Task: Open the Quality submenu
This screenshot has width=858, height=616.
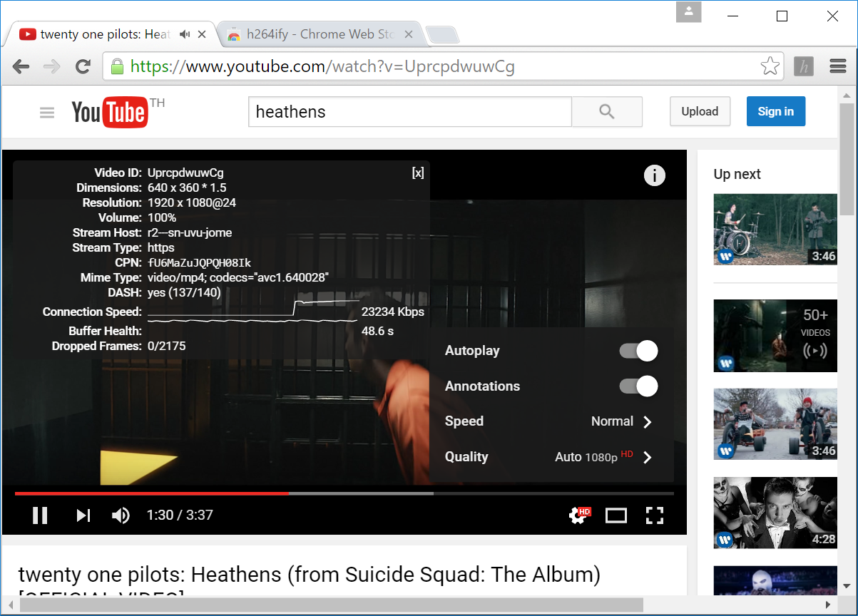Action: click(x=551, y=457)
